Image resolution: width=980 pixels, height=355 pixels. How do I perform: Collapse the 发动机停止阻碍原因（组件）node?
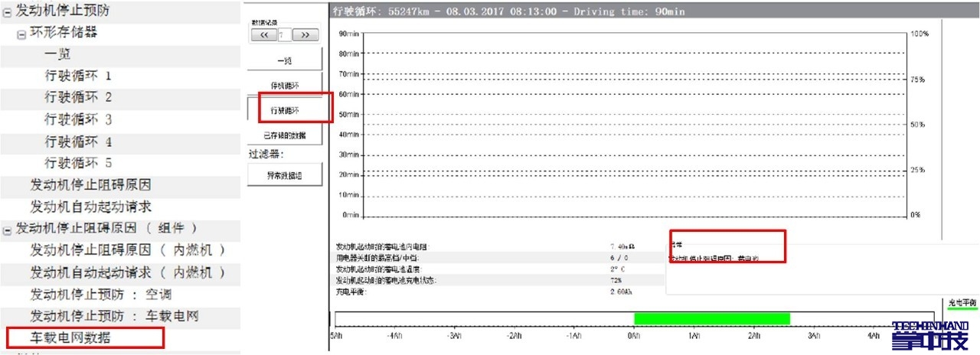pos(8,229)
